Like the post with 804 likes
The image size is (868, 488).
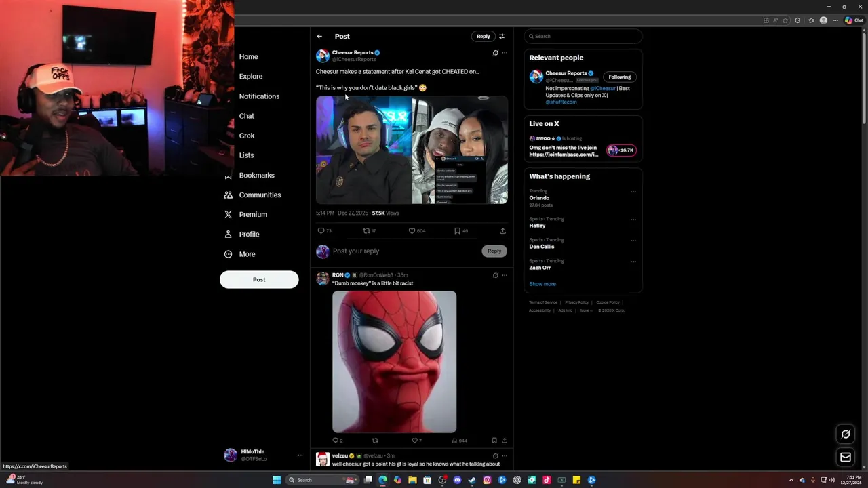click(412, 230)
